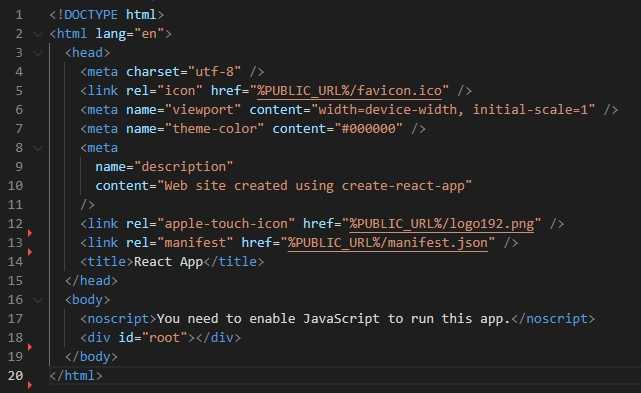Place cursor in React App title text
Screen dimensions: 641x393
[168, 262]
